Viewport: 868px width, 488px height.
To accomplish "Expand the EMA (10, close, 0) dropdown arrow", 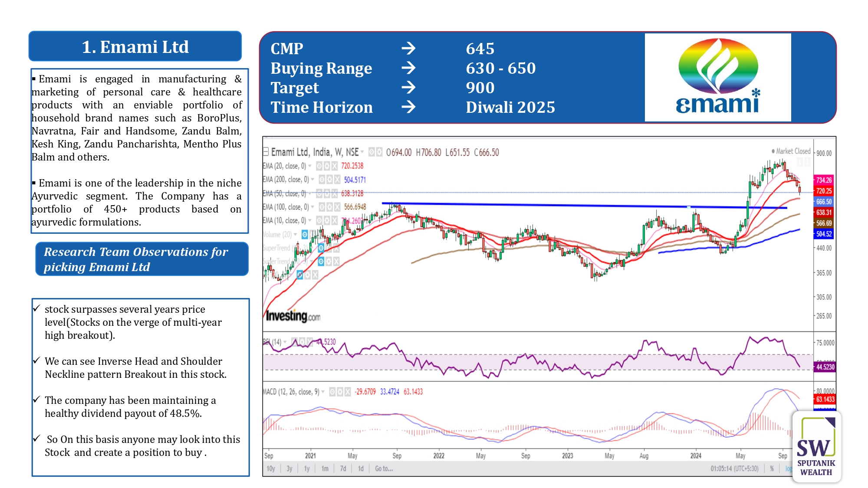I will 310,221.
